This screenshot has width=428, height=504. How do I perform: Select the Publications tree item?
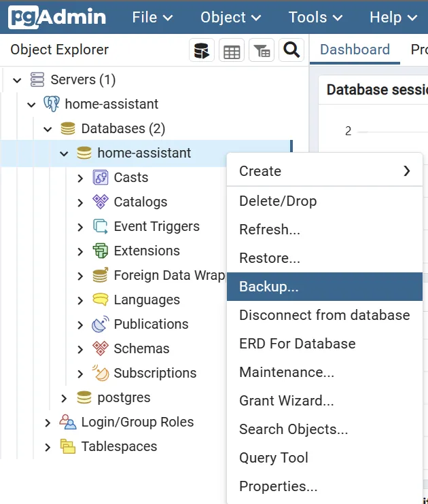[x=151, y=324]
